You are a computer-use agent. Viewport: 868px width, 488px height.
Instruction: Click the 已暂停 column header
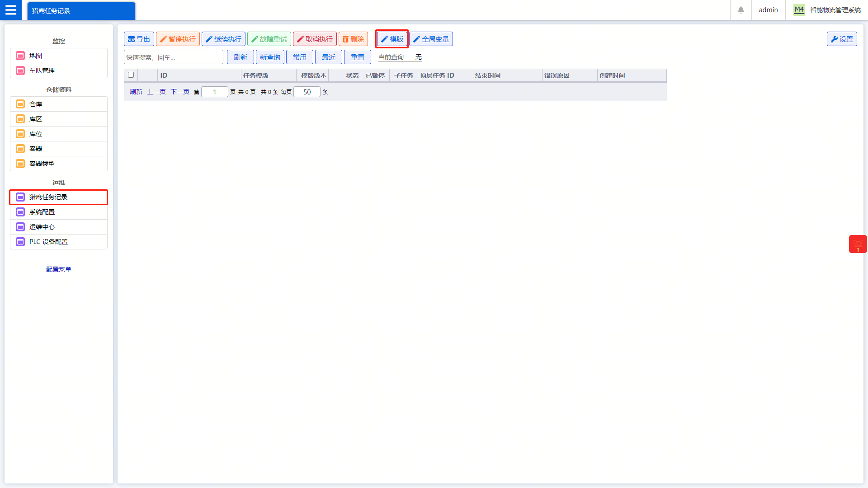point(375,75)
